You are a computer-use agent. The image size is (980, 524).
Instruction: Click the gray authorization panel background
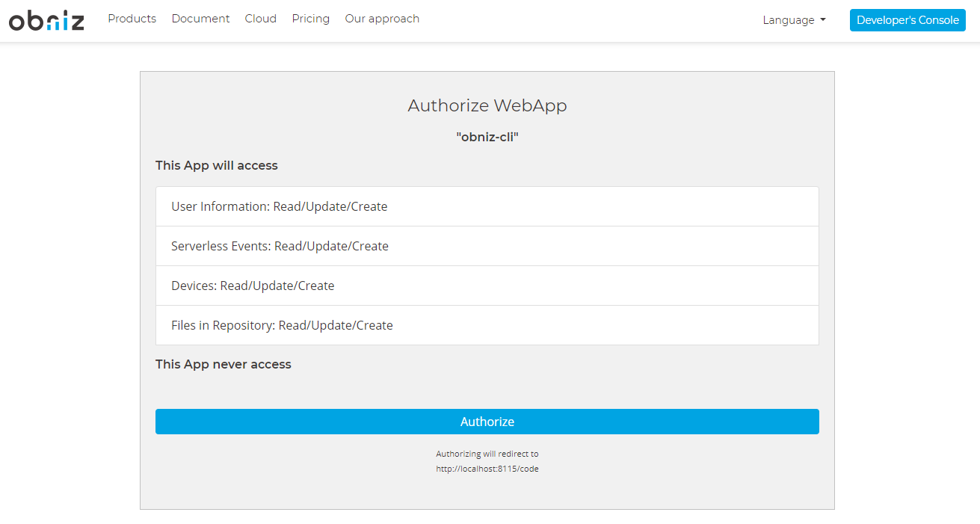pos(673,478)
